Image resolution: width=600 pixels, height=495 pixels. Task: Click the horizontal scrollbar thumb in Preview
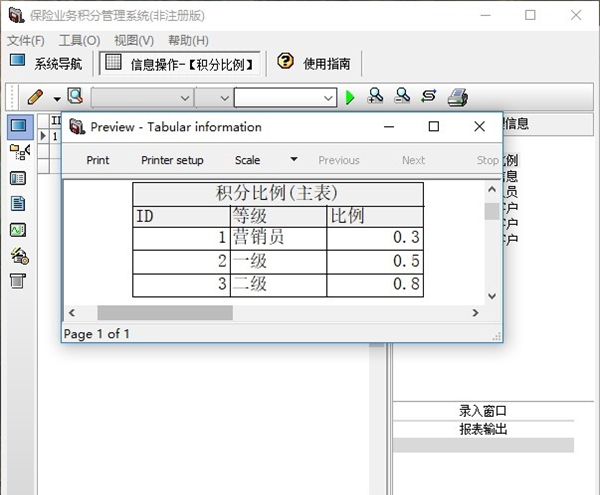point(165,313)
